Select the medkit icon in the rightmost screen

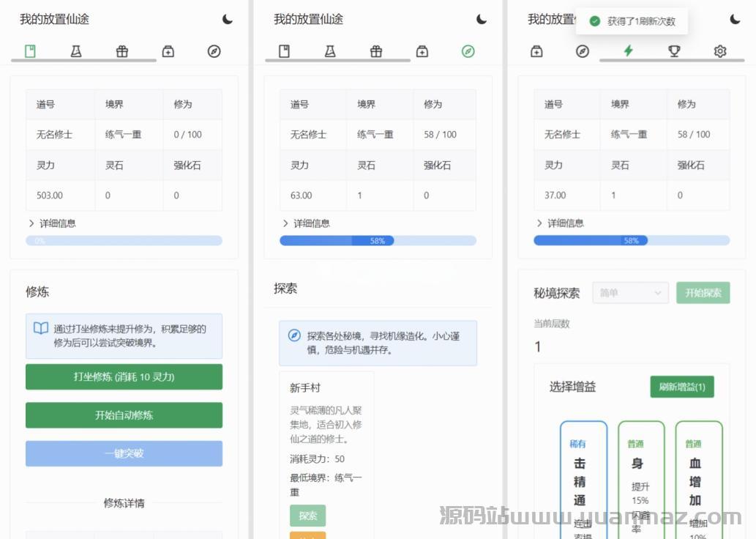tap(536, 51)
